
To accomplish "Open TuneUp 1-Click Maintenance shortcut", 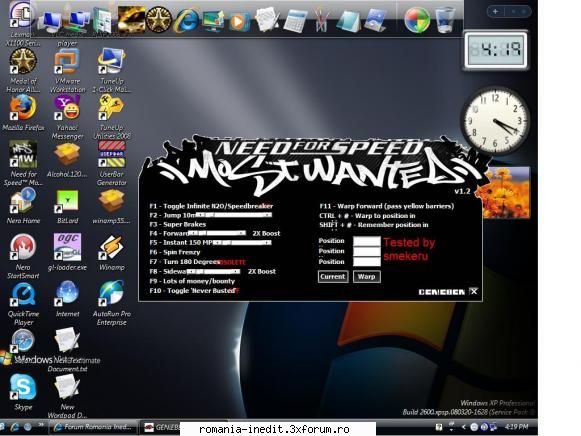I will tap(112, 70).
